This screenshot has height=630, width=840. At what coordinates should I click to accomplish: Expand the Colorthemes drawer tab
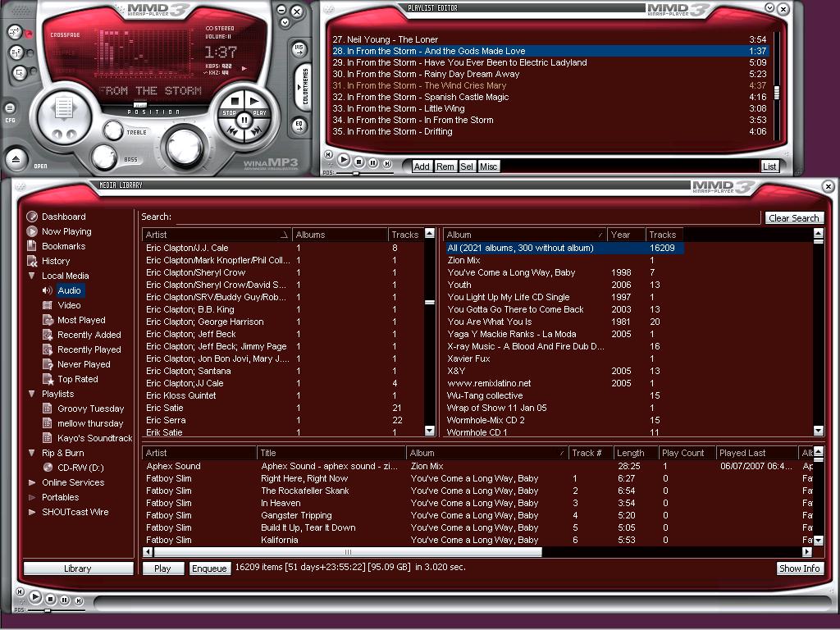pyautogui.click(x=304, y=87)
